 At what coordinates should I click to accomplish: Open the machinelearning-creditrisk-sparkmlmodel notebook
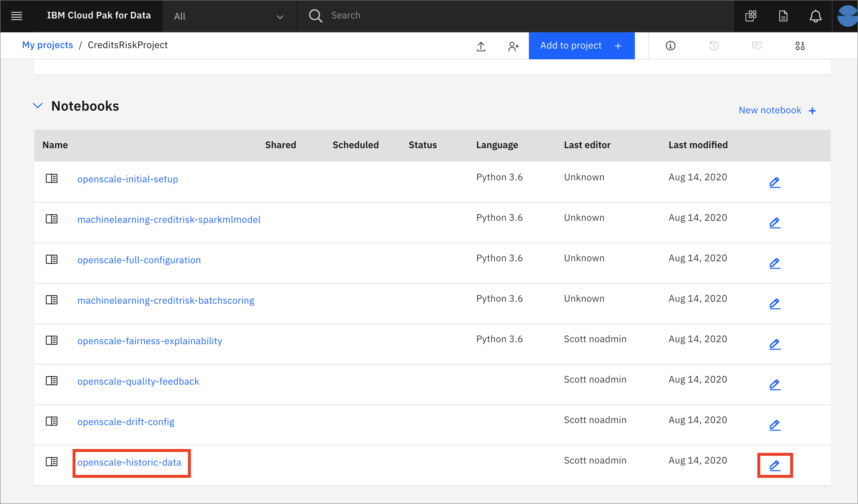pos(169,219)
